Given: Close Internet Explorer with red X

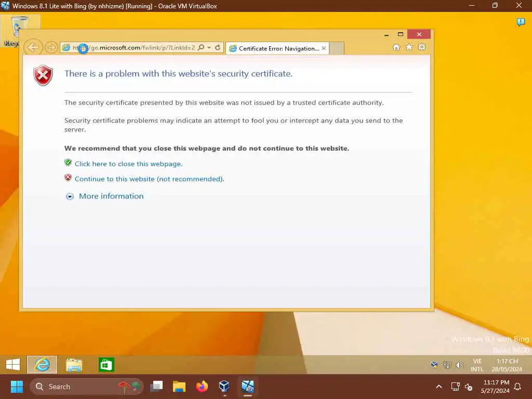Looking at the screenshot, I should point(419,34).
